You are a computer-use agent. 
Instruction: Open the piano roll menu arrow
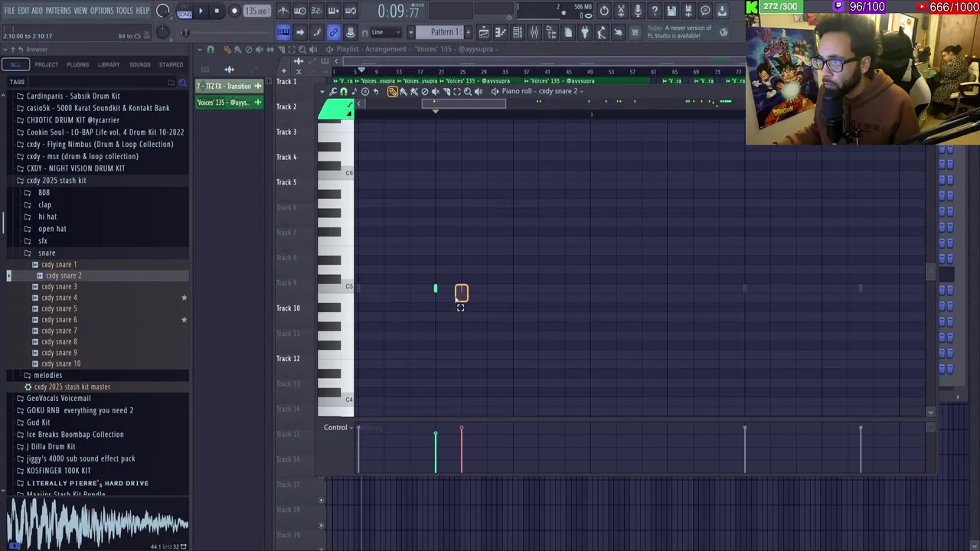322,91
